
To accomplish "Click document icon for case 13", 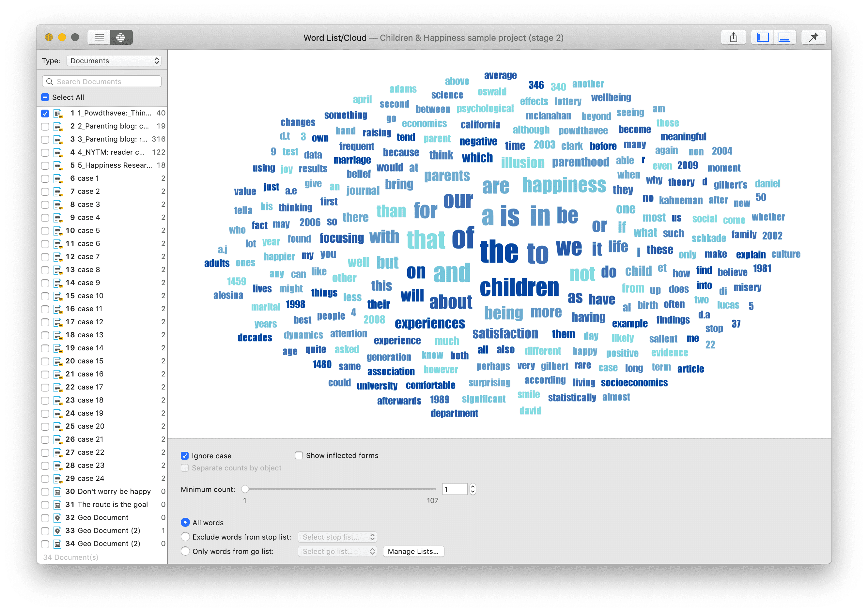I will pos(58,335).
